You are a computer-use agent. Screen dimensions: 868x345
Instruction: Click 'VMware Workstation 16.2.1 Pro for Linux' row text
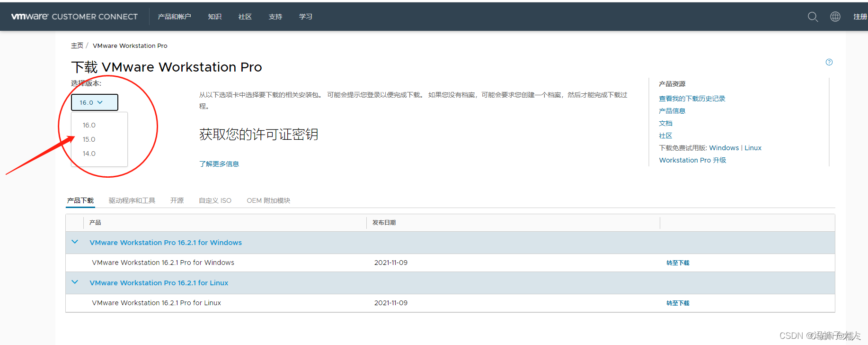coord(157,303)
